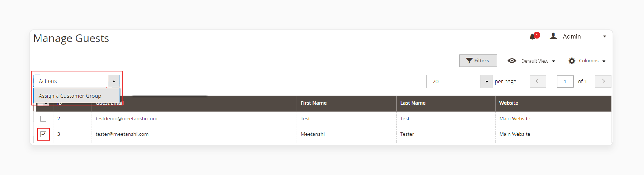Viewport: 644px width, 175px height.
Task: Click email tester@meetanshi.com
Action: coord(122,134)
